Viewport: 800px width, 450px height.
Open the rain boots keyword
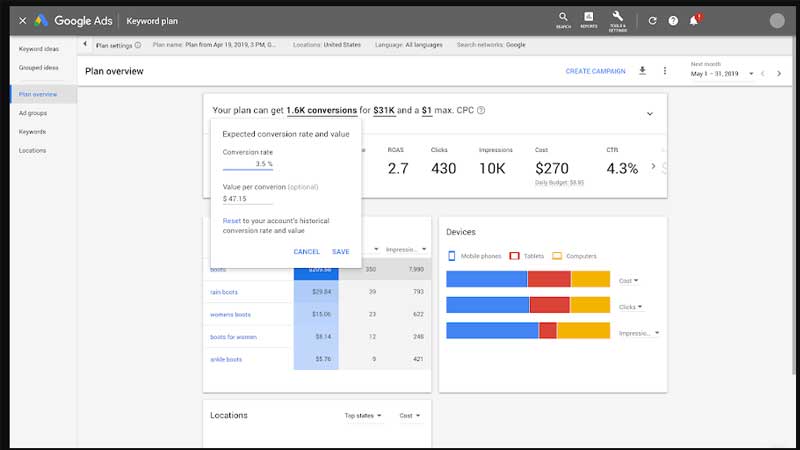pyautogui.click(x=224, y=292)
